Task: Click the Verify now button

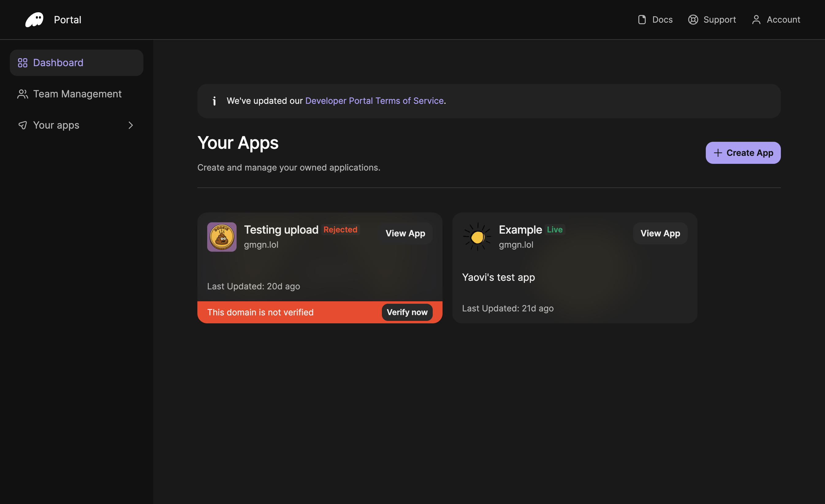Action: tap(407, 312)
